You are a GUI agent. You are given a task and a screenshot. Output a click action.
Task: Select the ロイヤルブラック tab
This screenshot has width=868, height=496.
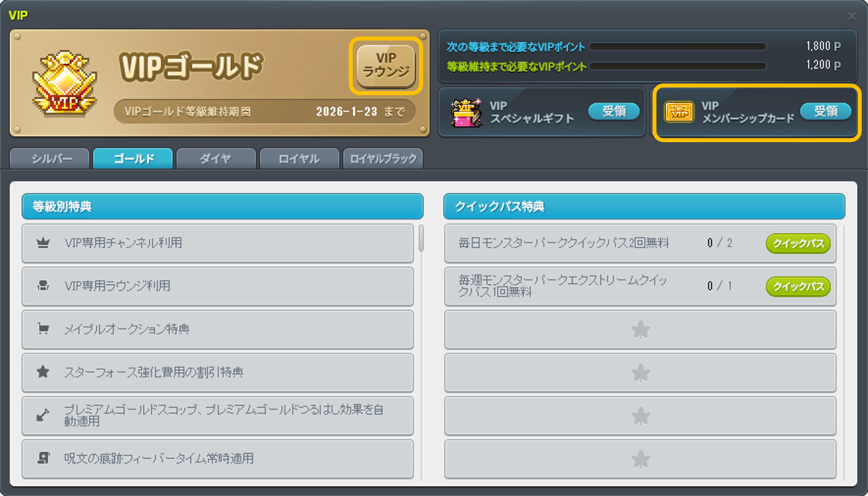pyautogui.click(x=383, y=158)
